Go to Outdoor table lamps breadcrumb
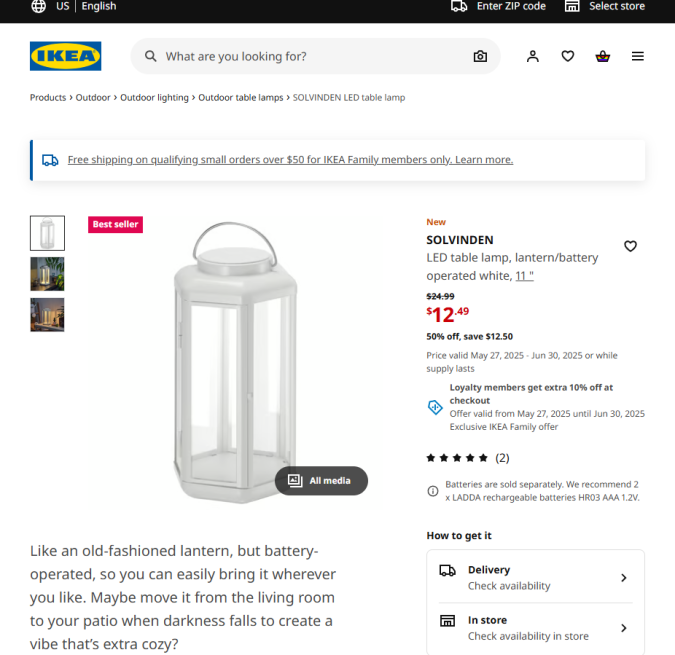This screenshot has height=655, width=675. [x=241, y=98]
